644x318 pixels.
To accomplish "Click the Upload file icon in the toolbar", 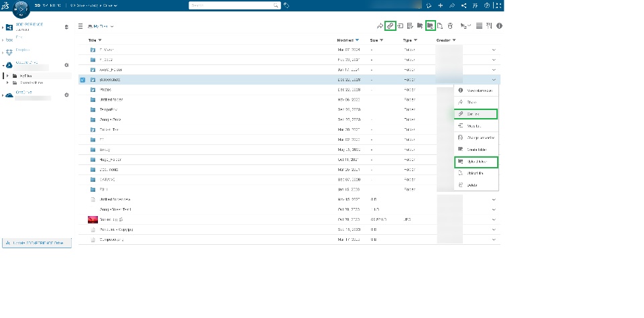I will pyautogui.click(x=440, y=26).
